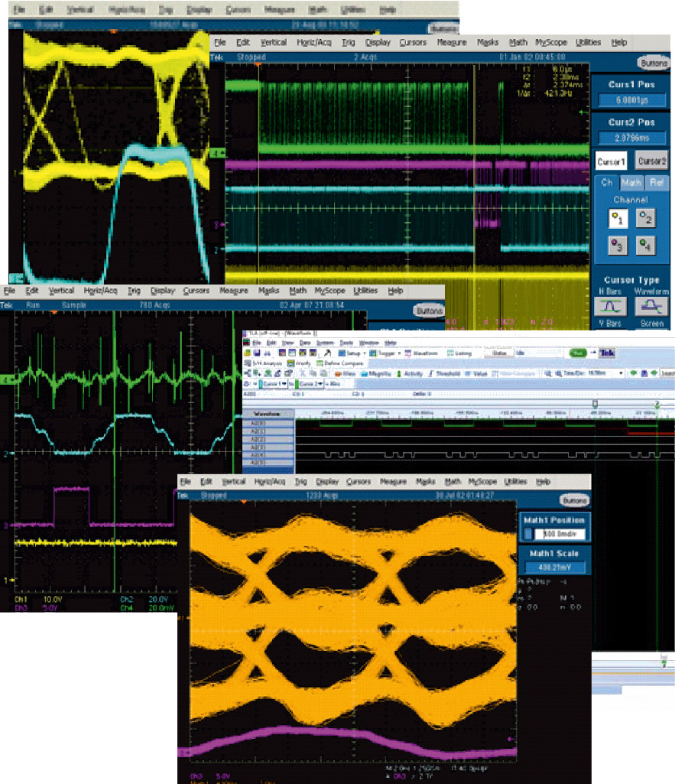Open Setup in the logic analyzer toolbar

351,353
